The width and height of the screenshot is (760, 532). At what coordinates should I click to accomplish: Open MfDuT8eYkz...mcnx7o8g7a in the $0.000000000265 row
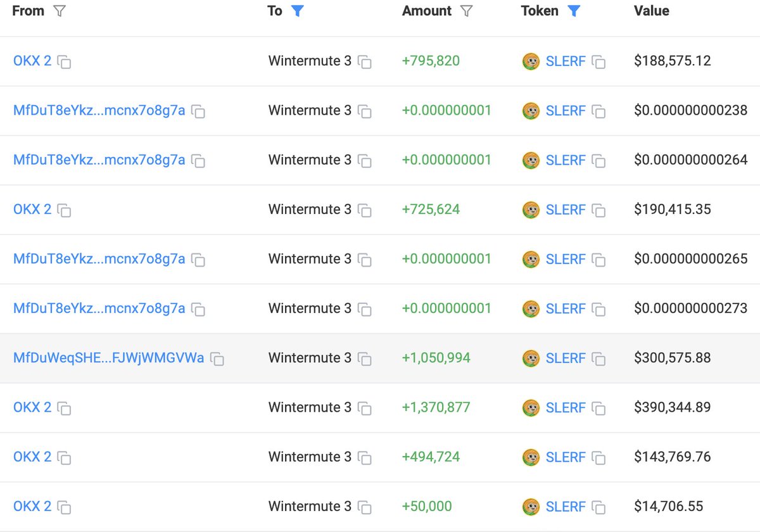point(99,258)
